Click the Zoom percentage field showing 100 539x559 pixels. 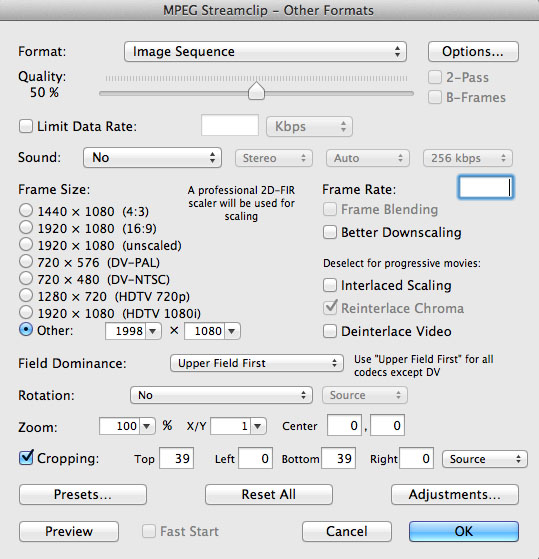[119, 426]
